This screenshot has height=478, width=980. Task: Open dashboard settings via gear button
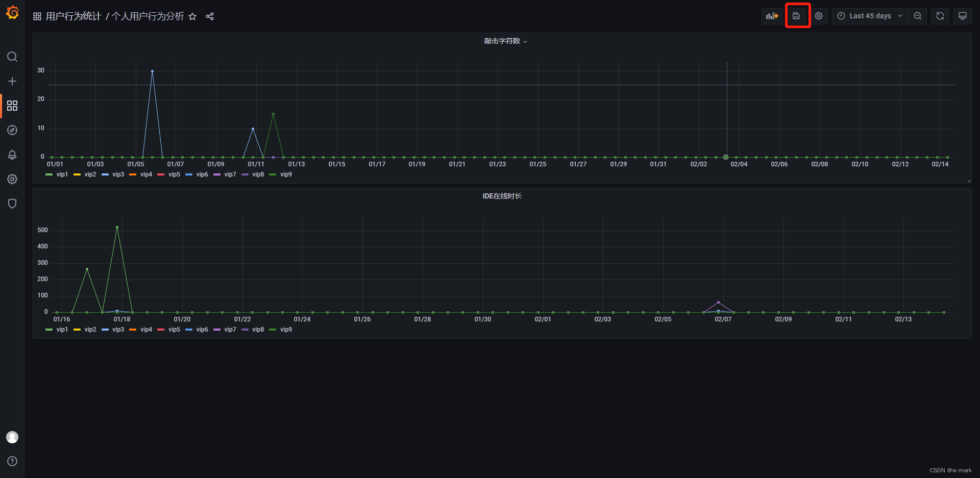click(819, 16)
